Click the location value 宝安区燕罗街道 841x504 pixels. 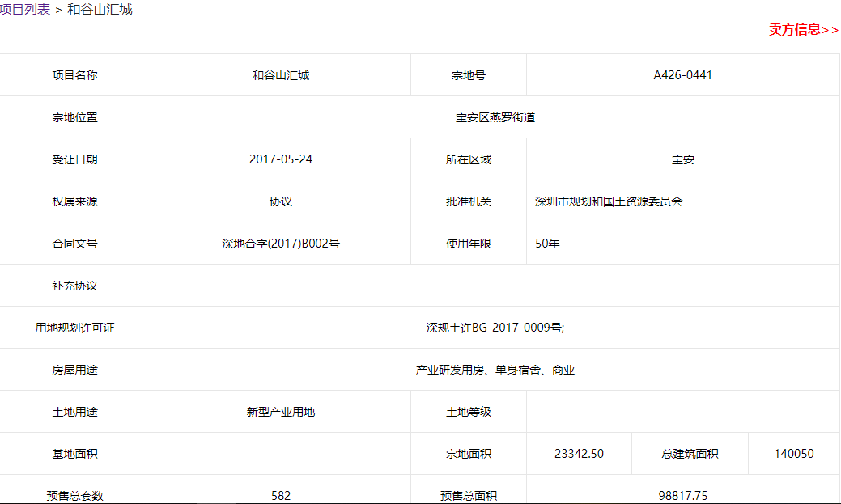[495, 117]
